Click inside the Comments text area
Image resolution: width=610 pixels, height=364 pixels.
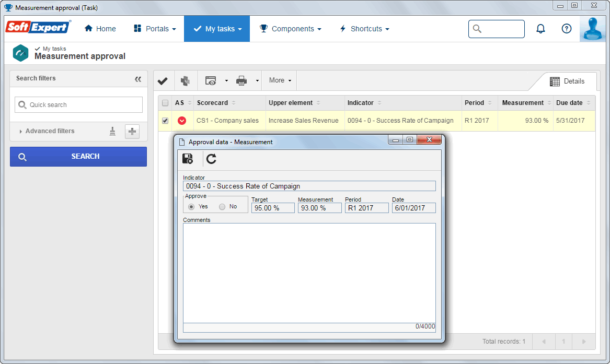309,273
